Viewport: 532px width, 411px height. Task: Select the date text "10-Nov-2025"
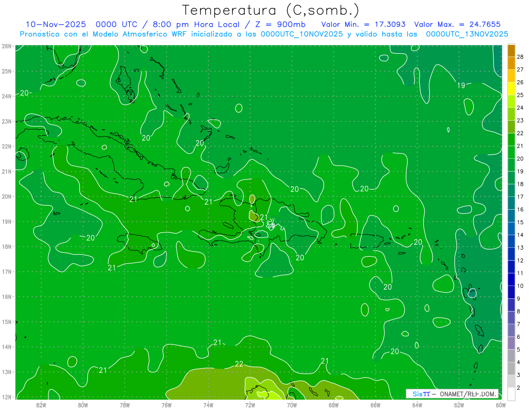pos(55,24)
